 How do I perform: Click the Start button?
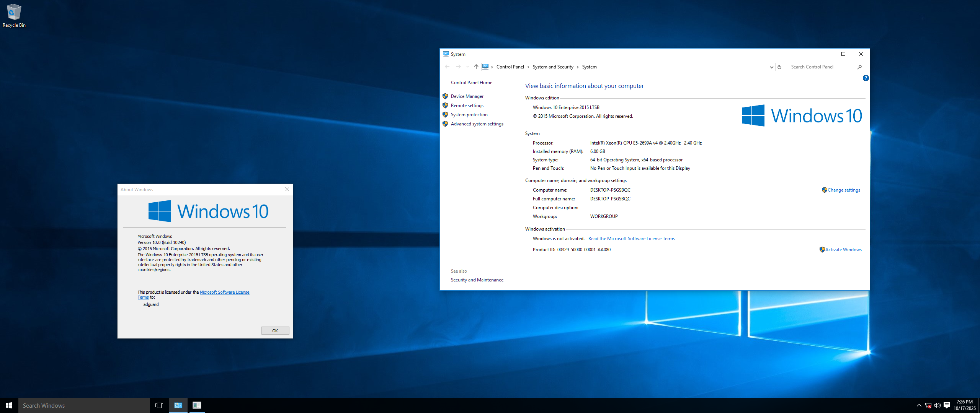(9, 405)
